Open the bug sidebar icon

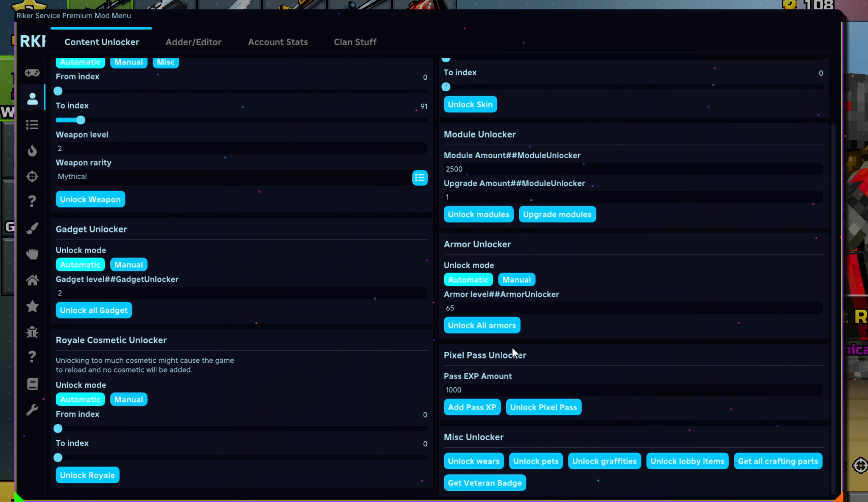(32, 332)
